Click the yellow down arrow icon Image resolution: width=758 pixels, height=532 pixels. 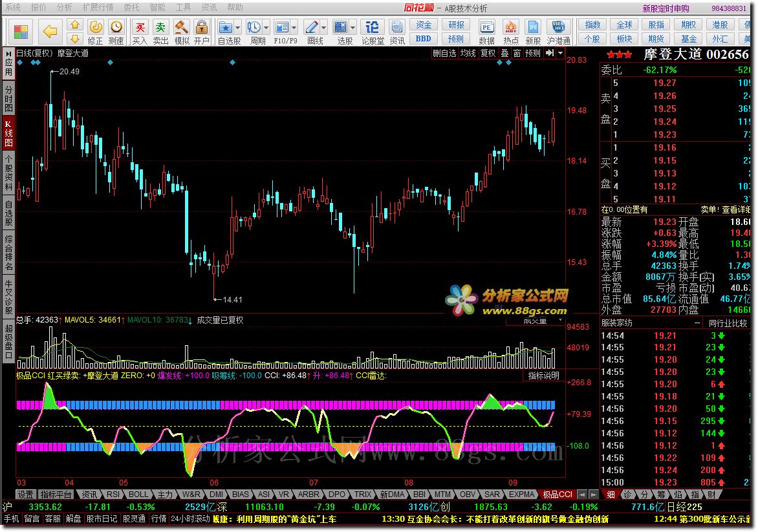coord(75,39)
